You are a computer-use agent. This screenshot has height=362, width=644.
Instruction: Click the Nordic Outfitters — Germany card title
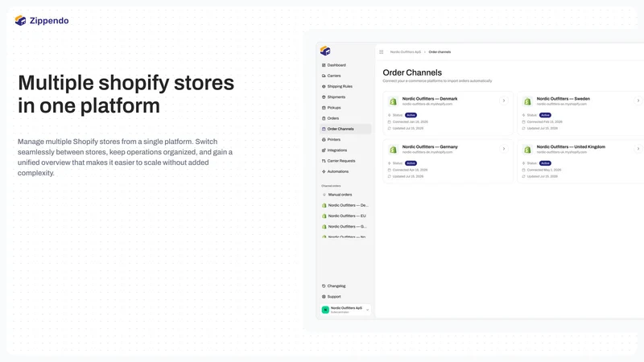point(430,147)
